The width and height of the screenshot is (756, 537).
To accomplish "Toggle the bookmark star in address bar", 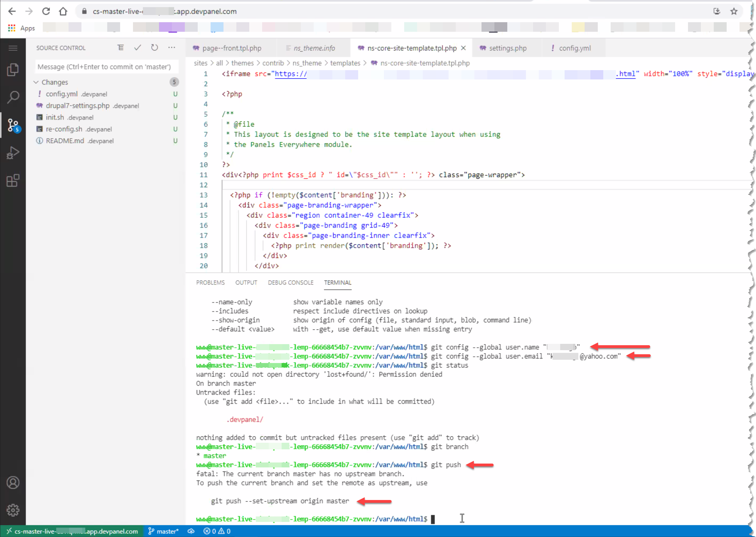I will coord(734,11).
